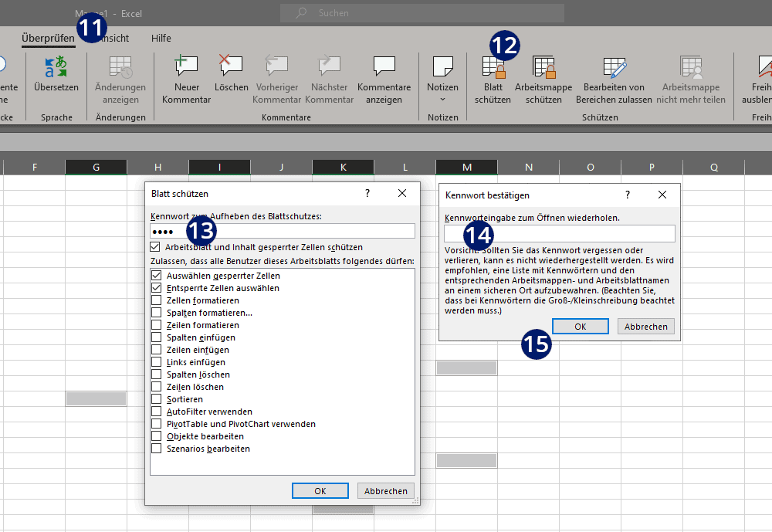
Task: Close the Kennwort bestätigen dialog
Action: [662, 195]
